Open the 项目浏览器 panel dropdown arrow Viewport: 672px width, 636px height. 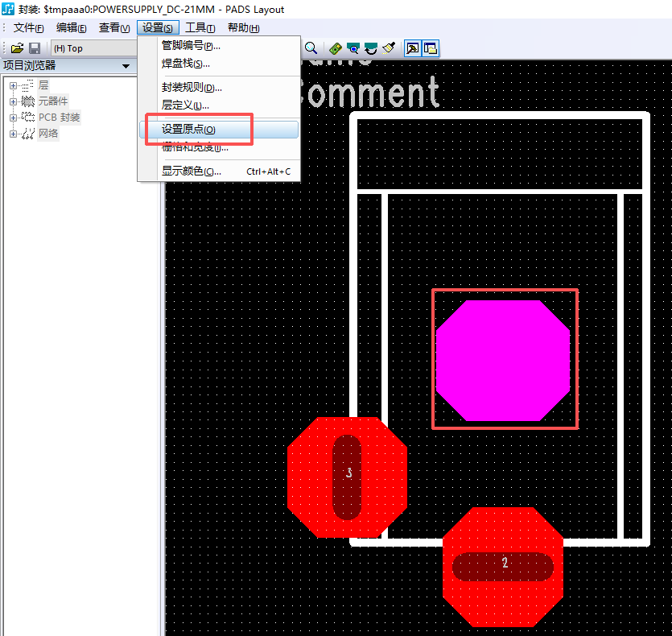pyautogui.click(x=126, y=66)
